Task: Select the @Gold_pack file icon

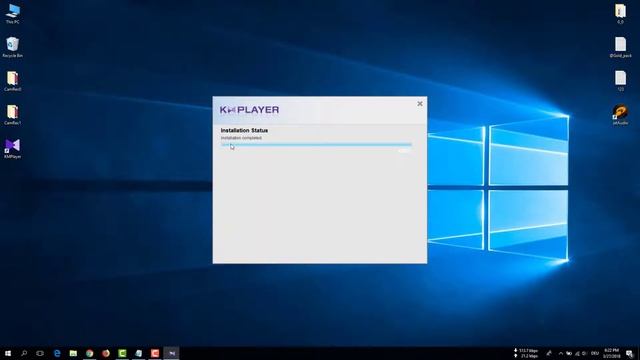Action: (620, 47)
